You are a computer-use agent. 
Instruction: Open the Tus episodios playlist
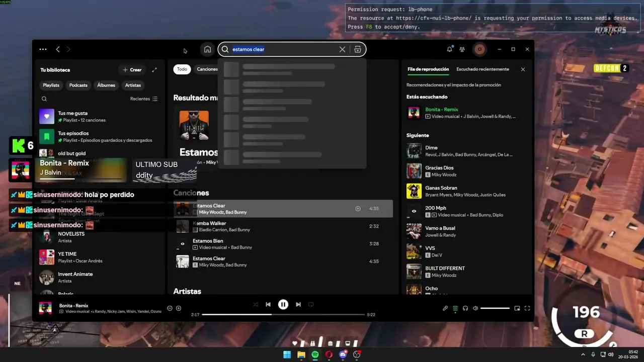pyautogui.click(x=99, y=137)
